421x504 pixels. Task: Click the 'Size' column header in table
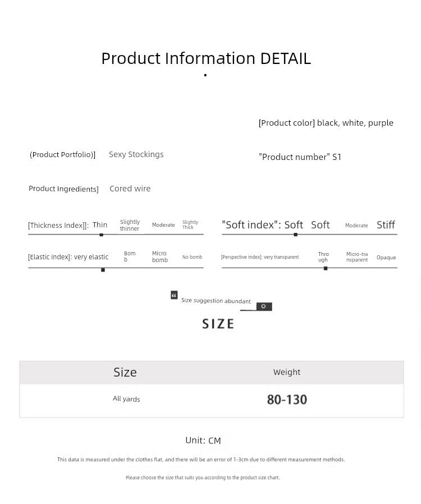125,372
